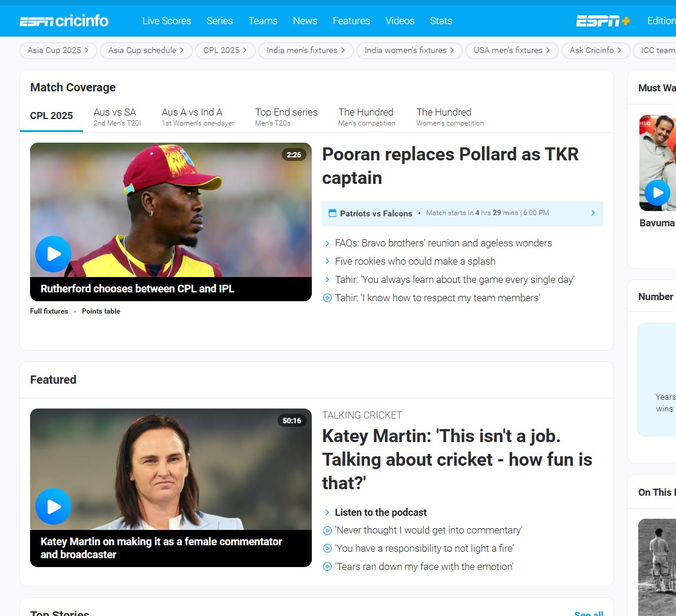
Task: Open Teams menu
Action: [x=263, y=21]
